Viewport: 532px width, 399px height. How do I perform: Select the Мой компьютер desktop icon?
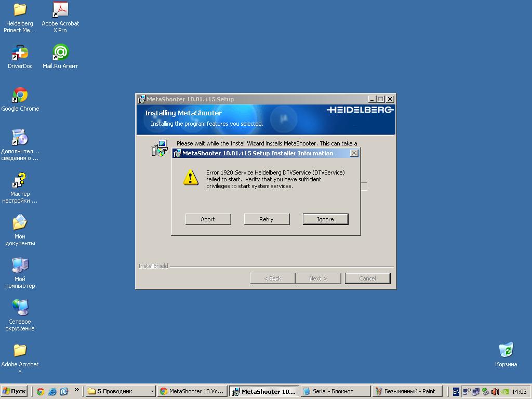click(20, 265)
